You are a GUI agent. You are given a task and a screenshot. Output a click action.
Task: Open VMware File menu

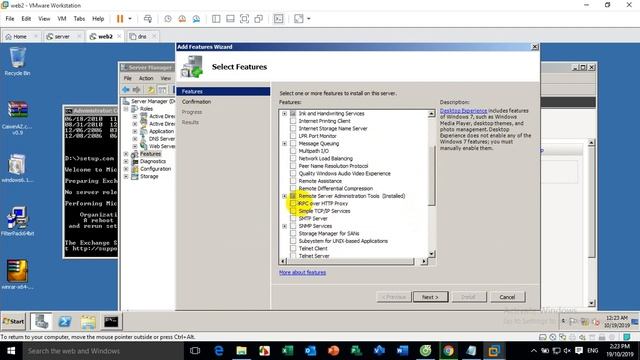click(x=10, y=19)
